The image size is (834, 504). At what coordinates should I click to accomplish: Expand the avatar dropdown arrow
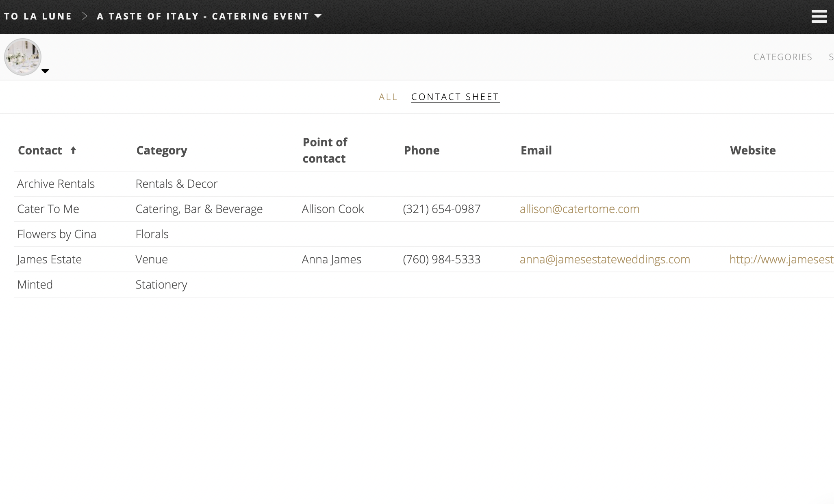click(x=45, y=71)
